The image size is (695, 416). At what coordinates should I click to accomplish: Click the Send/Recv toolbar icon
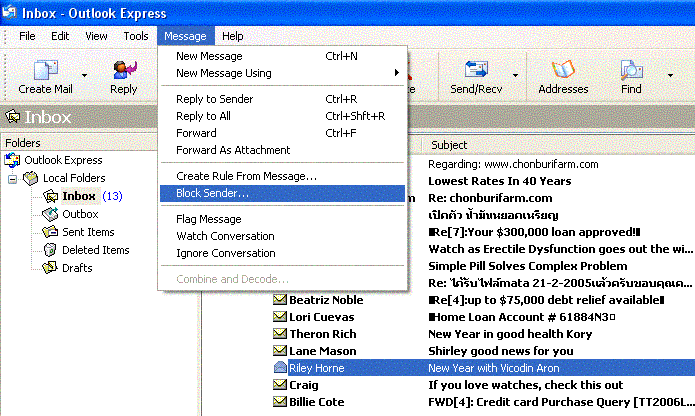pyautogui.click(x=476, y=70)
